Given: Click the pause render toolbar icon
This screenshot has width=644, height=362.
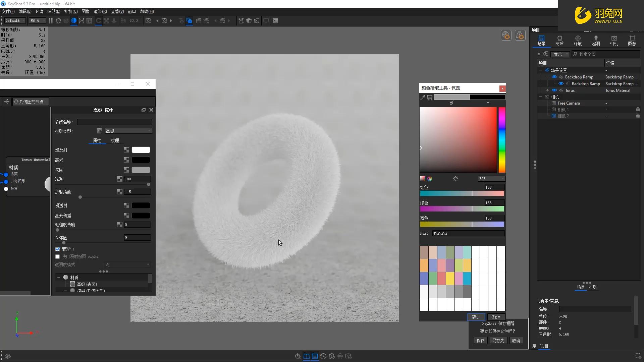Looking at the screenshot, I should coord(51,21).
